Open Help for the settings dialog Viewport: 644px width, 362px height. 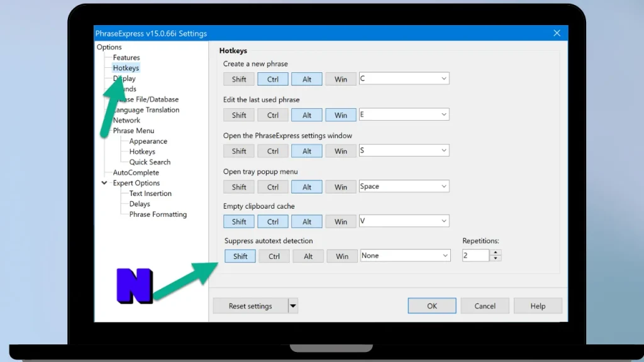(x=538, y=306)
